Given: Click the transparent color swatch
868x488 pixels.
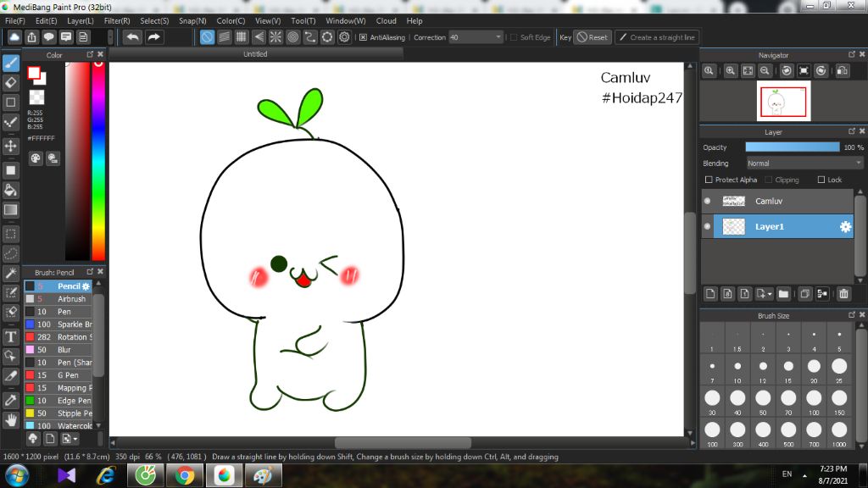Looking at the screenshot, I should tap(36, 97).
